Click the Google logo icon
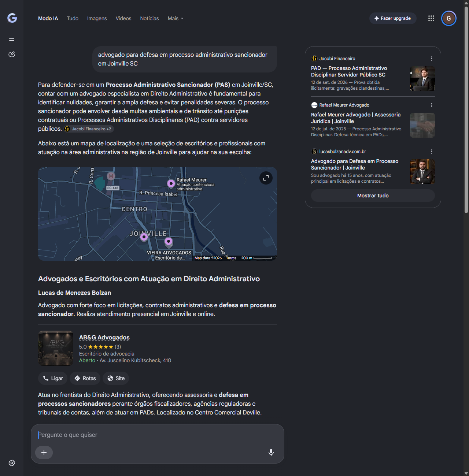The height and width of the screenshot is (476, 469). (12, 18)
